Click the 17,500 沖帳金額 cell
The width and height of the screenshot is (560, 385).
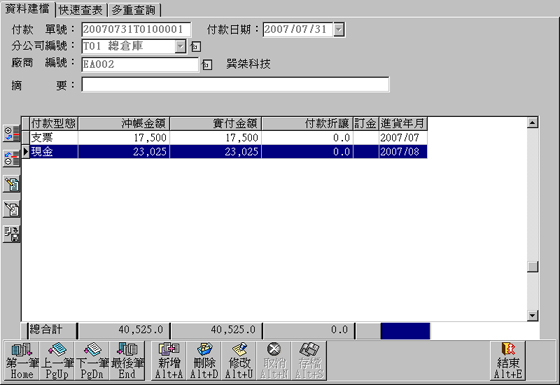tap(124, 138)
